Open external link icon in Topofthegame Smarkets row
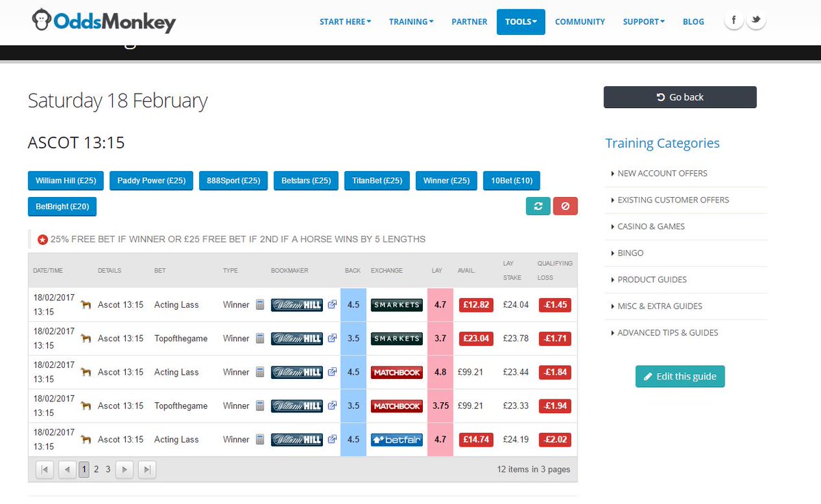The image size is (821, 504). click(x=333, y=338)
